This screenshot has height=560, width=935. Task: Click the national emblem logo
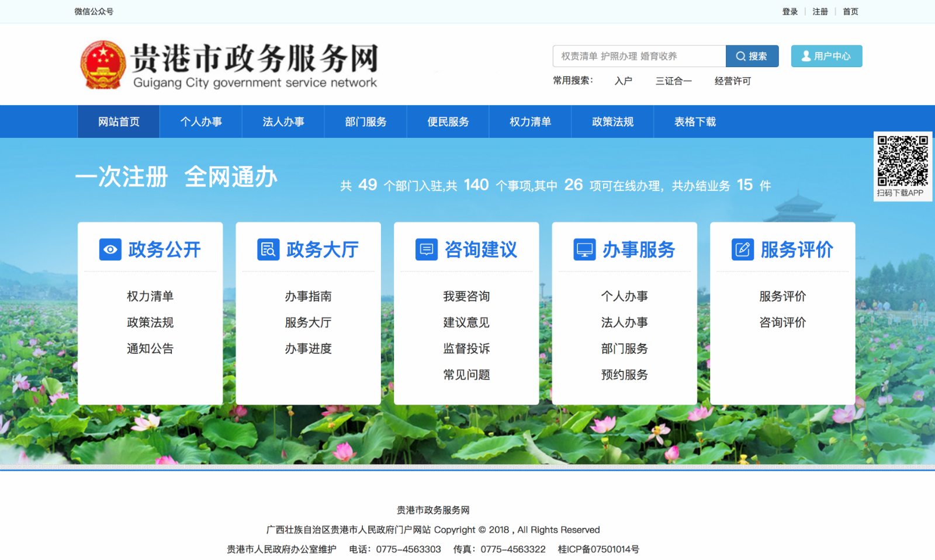point(103,65)
